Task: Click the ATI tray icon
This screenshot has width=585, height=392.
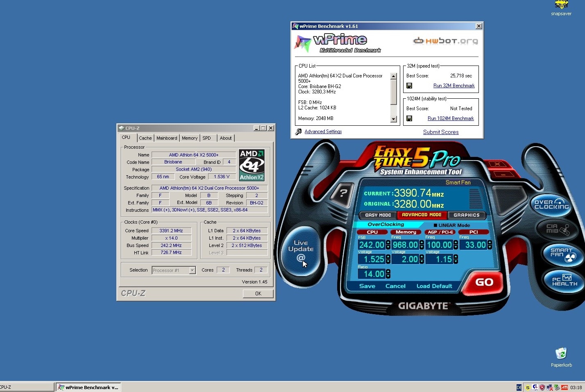Action: 565,387
